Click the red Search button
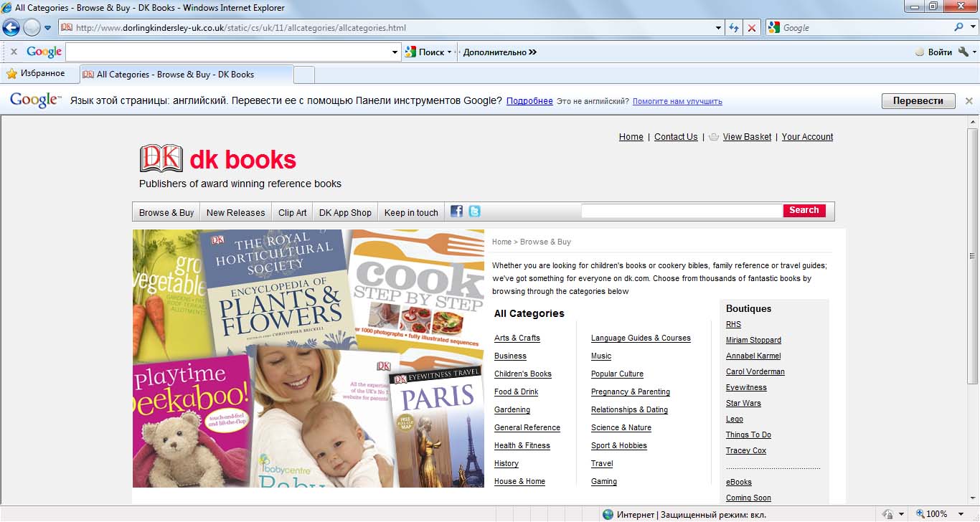 (x=804, y=211)
